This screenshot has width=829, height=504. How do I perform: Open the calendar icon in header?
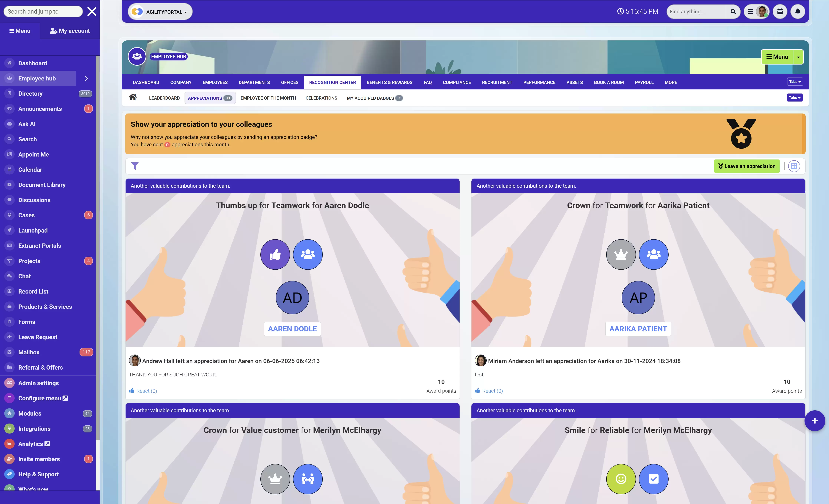779,11
